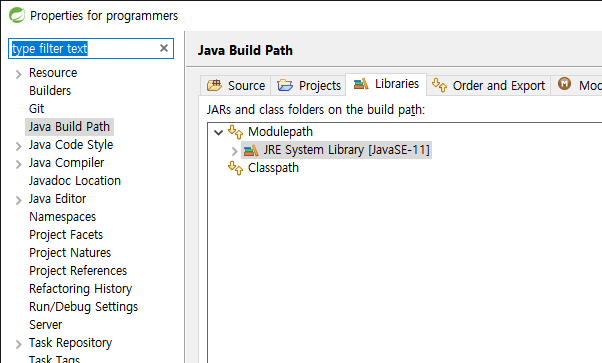Click the JRE System Library books icon
The image size is (602, 363).
[251, 150]
